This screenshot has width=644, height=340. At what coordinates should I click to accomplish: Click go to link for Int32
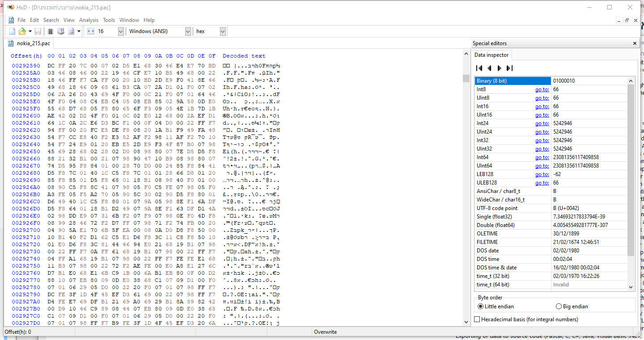pos(542,140)
